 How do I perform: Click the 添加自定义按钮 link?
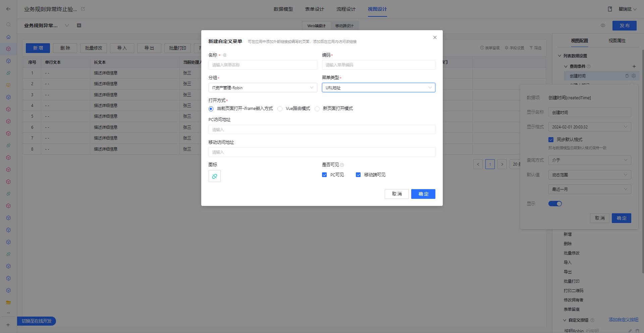[x=624, y=320]
